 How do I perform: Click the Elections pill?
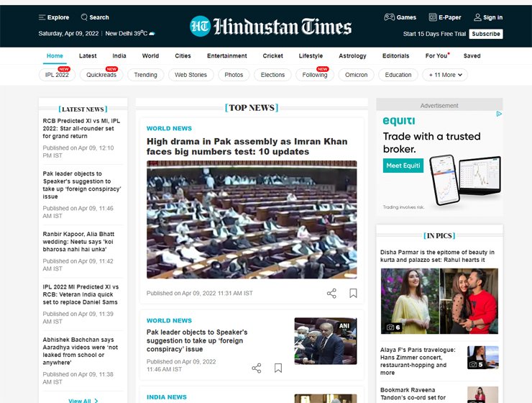pos(272,75)
